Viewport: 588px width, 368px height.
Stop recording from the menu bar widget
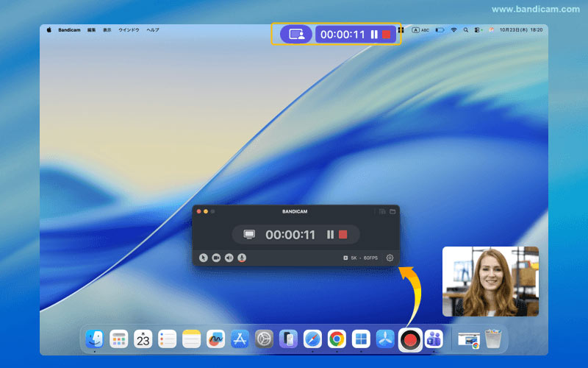point(387,35)
